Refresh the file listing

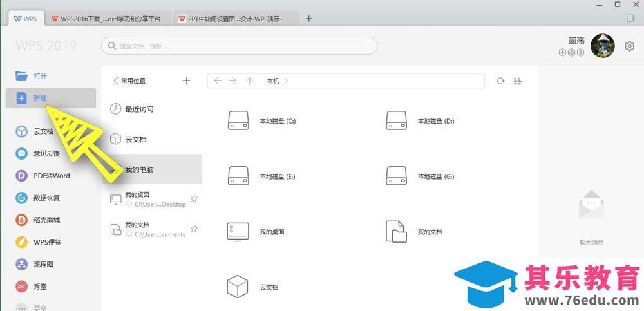tap(500, 81)
